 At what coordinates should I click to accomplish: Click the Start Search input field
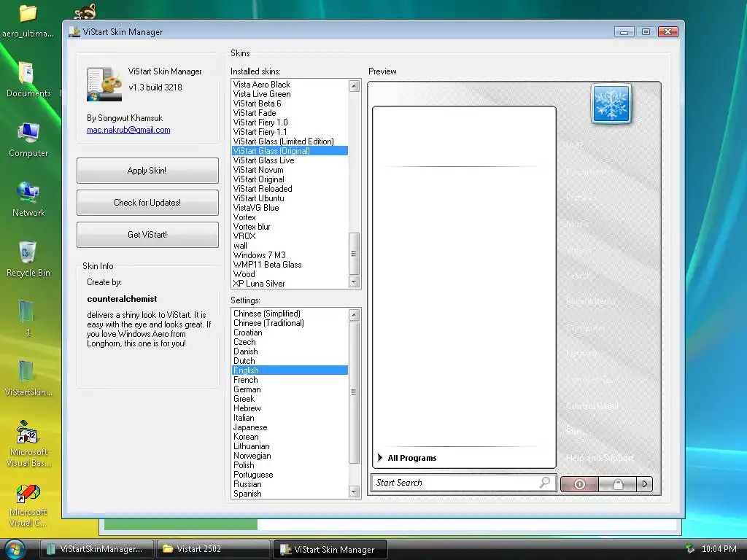463,483
